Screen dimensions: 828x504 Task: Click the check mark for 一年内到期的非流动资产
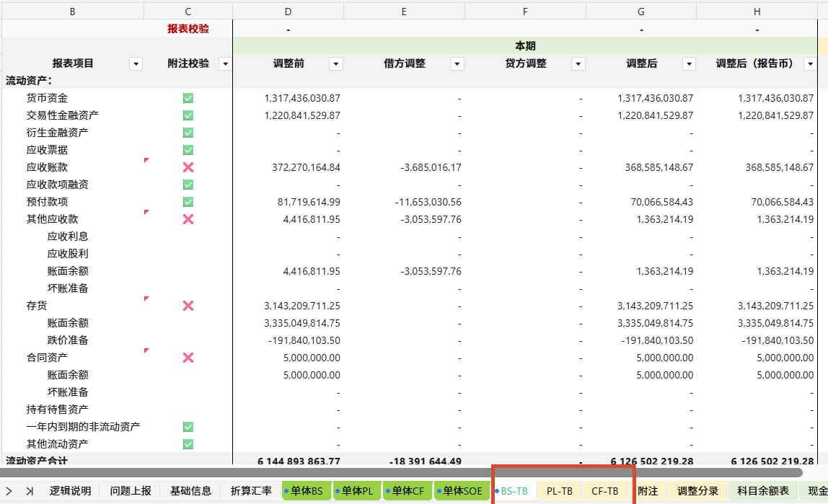pyautogui.click(x=188, y=427)
